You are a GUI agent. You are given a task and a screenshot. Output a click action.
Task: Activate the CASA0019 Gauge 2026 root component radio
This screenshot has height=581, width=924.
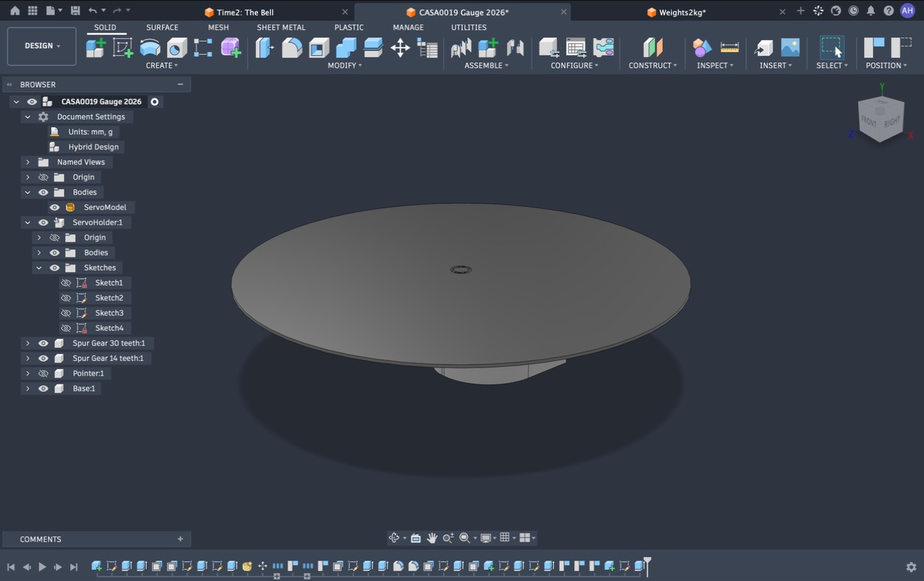pos(154,102)
